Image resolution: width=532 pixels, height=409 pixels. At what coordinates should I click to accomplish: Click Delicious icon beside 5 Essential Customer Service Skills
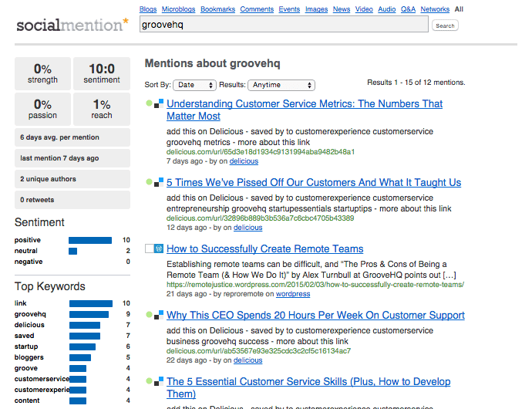159,381
